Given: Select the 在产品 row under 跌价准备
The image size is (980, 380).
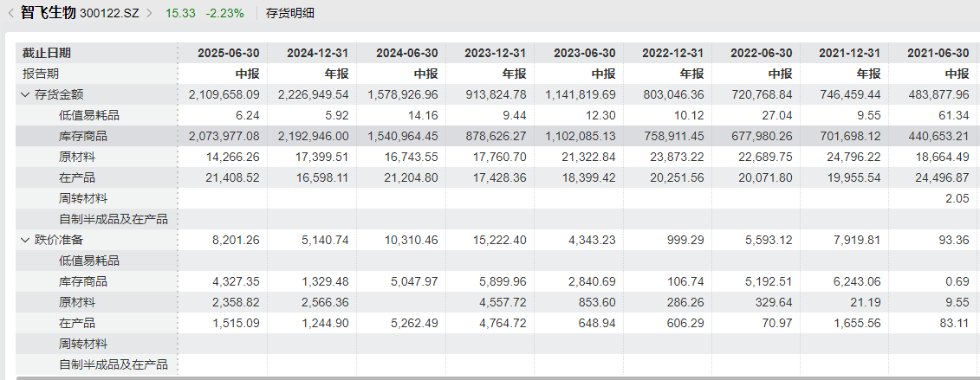Looking at the screenshot, I should pyautogui.click(x=77, y=323).
